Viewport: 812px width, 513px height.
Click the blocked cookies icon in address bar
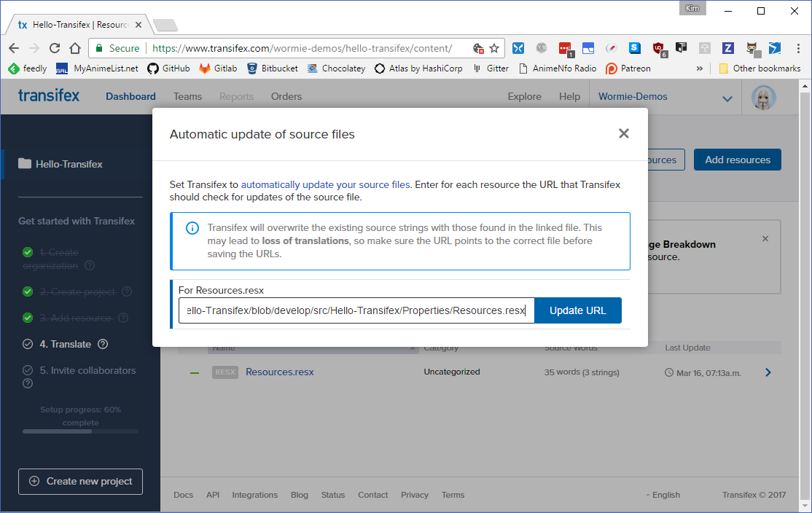478,48
